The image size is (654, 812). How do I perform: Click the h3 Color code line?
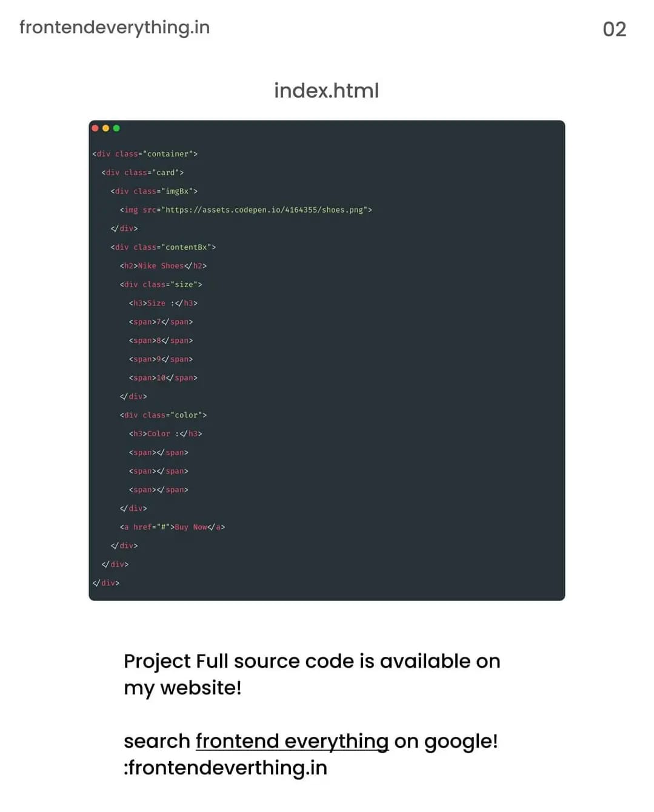coord(165,434)
